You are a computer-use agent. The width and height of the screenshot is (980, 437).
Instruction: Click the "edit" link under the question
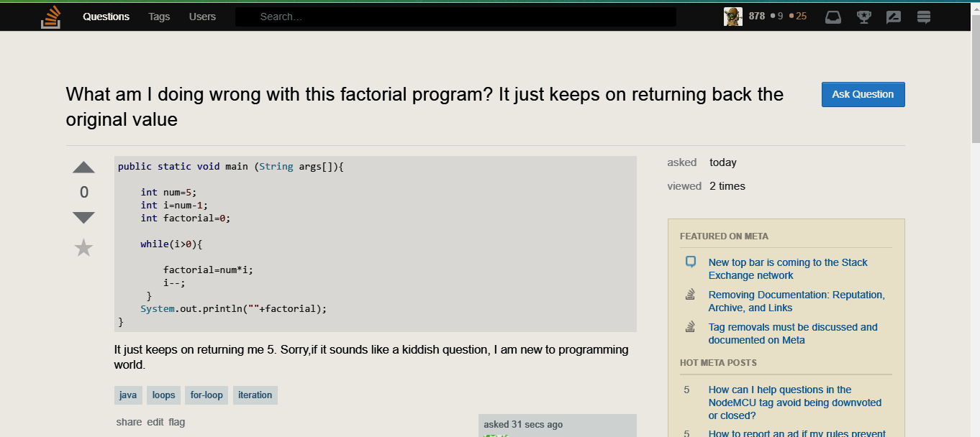point(153,422)
